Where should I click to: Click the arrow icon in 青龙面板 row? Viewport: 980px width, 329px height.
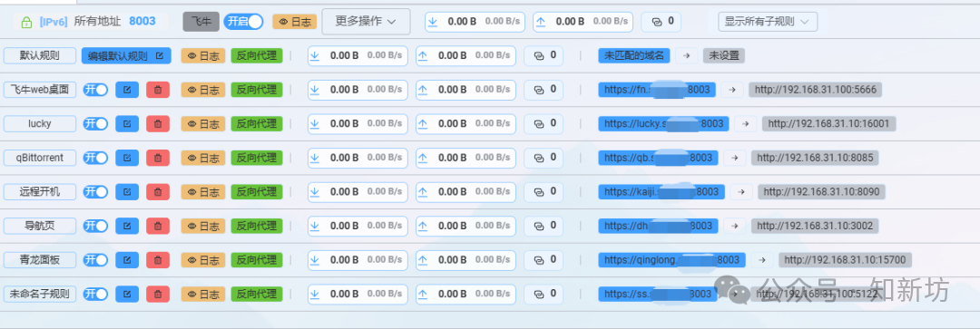pos(762,260)
